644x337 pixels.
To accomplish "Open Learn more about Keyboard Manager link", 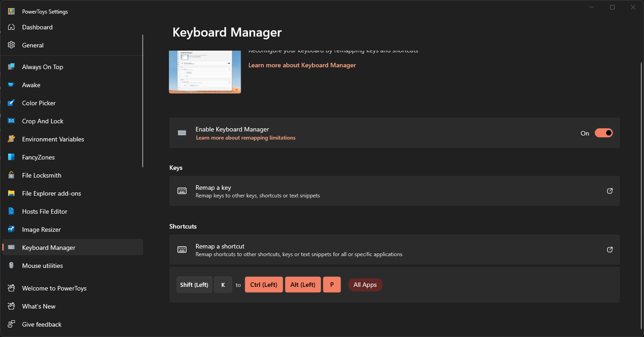I will (x=302, y=65).
